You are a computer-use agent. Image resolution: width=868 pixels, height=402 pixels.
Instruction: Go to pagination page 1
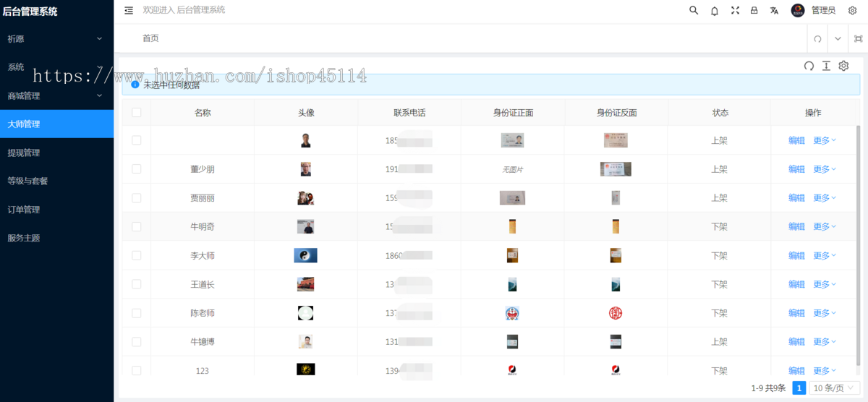[x=799, y=388]
